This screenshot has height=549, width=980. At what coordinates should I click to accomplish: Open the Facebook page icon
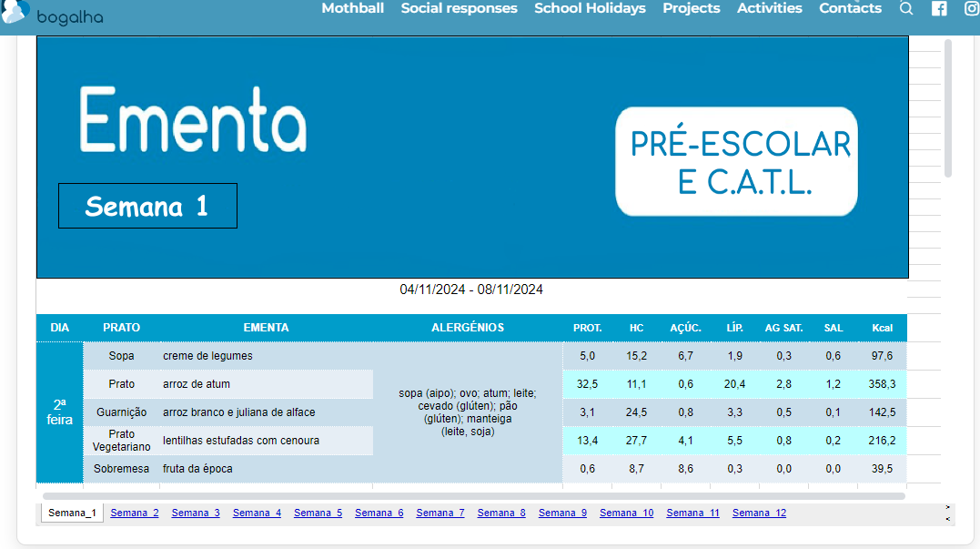(939, 8)
